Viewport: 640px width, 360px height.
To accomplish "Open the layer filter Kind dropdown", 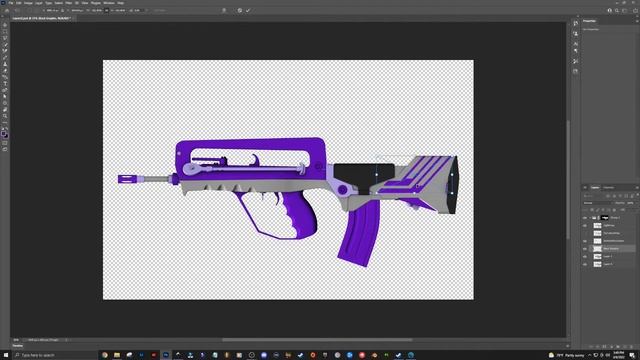I will (x=593, y=196).
